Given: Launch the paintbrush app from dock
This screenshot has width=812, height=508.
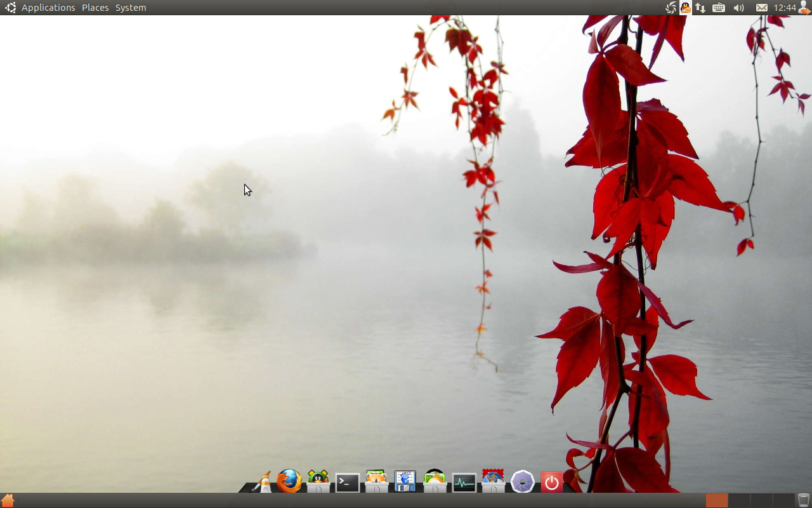Looking at the screenshot, I should point(262,481).
